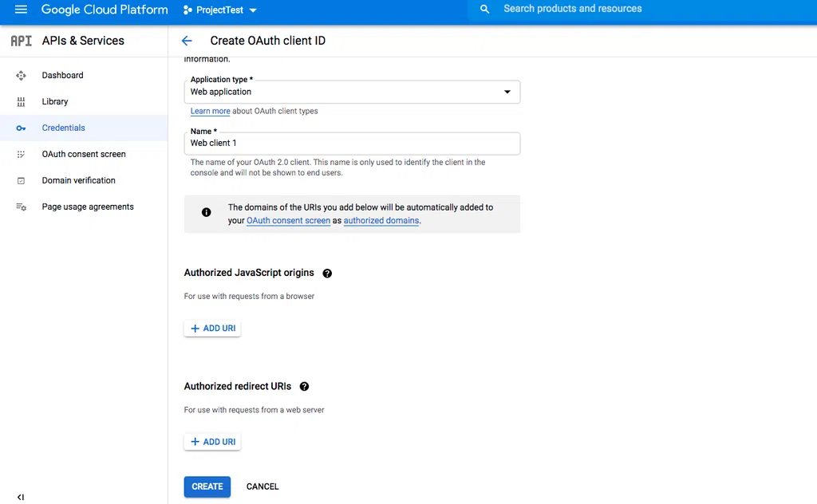Viewport: 817px width, 504px height.
Task: Click the text For use with requests from a web server
Action: click(254, 410)
